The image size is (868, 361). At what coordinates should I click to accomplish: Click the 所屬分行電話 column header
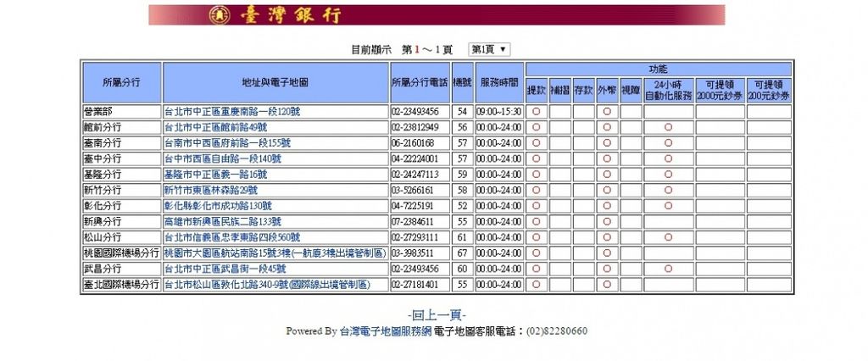click(420, 82)
